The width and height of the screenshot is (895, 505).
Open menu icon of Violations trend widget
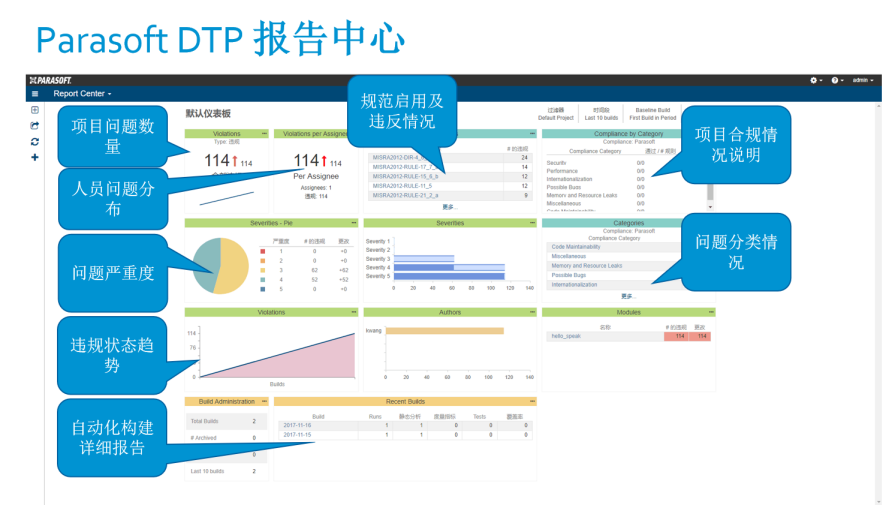[354, 312]
